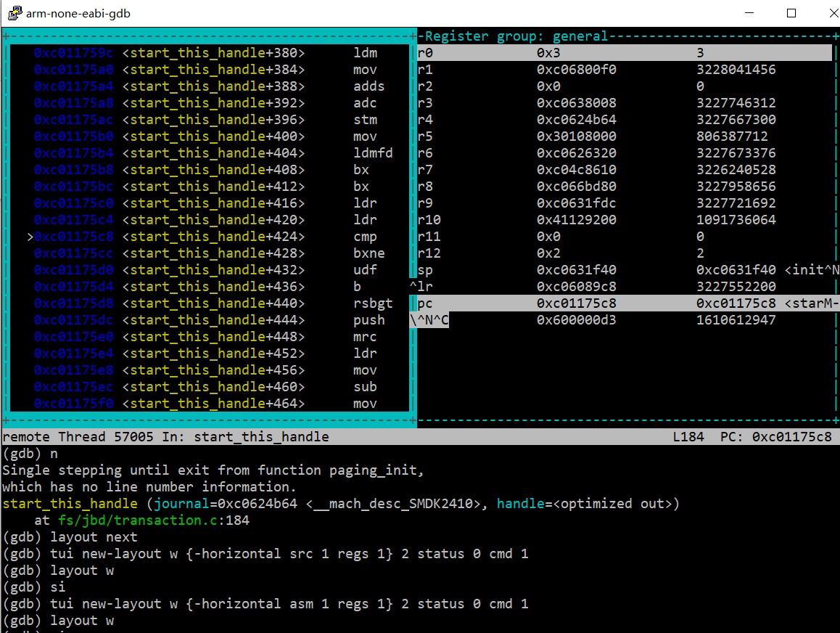This screenshot has height=633, width=840.
Task: Click r5 value 0x30108000
Action: [577, 136]
